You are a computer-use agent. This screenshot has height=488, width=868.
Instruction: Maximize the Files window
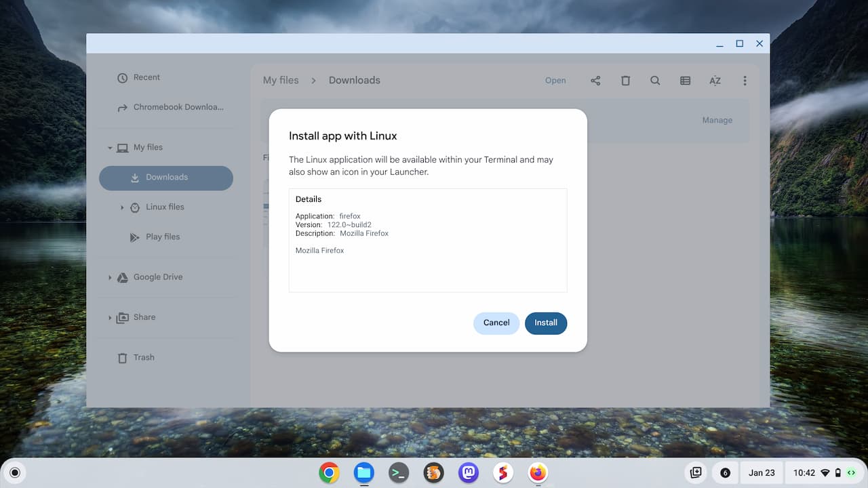click(x=740, y=44)
